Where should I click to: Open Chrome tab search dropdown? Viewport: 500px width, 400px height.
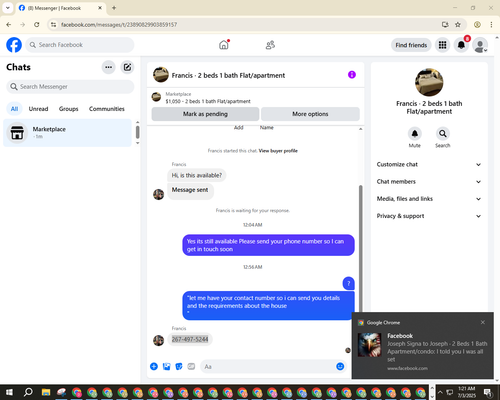8,8
